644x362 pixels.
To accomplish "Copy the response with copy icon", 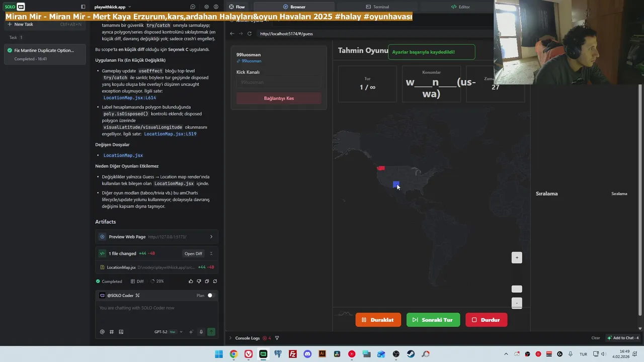I will coord(207,282).
